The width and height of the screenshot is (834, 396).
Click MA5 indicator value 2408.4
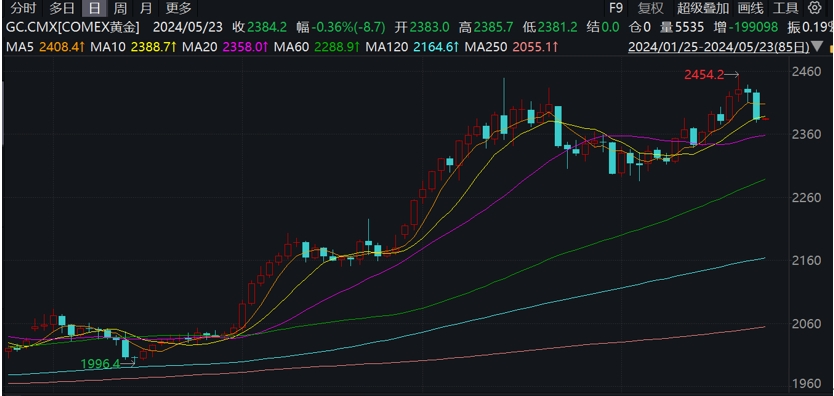pyautogui.click(x=63, y=47)
